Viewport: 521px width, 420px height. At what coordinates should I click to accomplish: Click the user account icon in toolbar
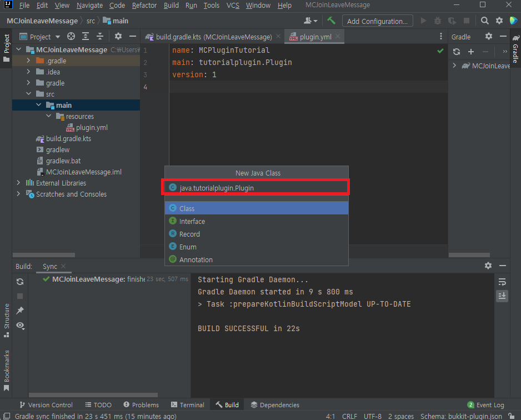(x=310, y=21)
